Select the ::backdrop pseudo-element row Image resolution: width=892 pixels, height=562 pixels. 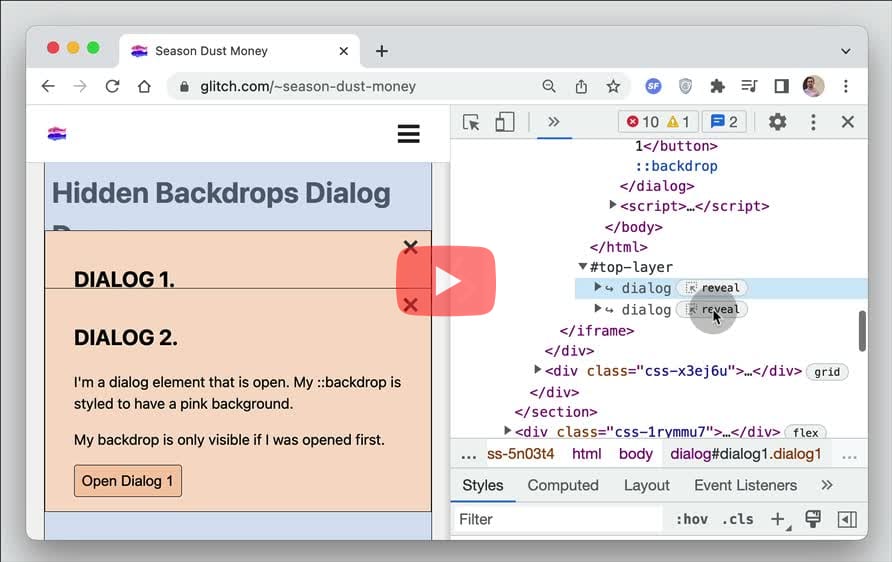pos(676,166)
